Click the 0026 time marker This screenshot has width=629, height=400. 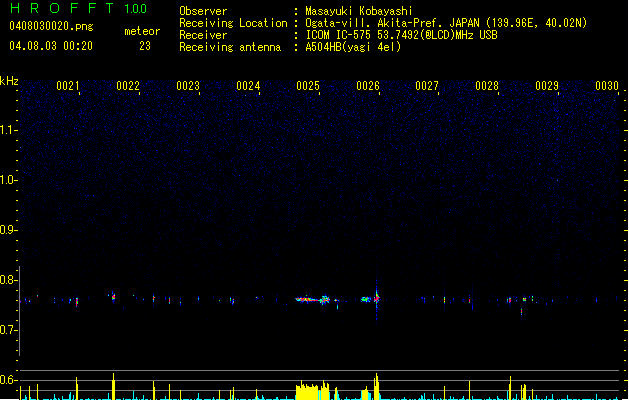click(x=368, y=86)
